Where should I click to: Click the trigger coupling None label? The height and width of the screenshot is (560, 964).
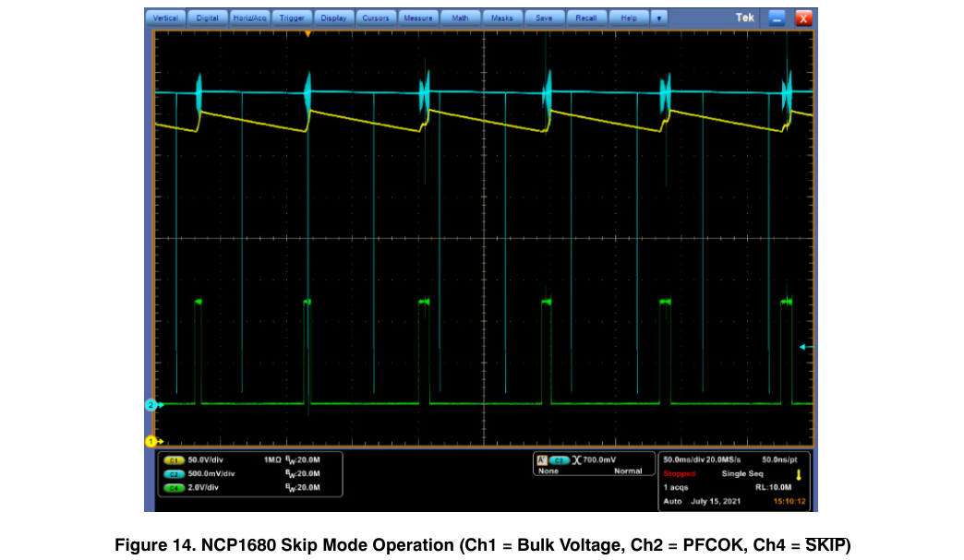[548, 471]
